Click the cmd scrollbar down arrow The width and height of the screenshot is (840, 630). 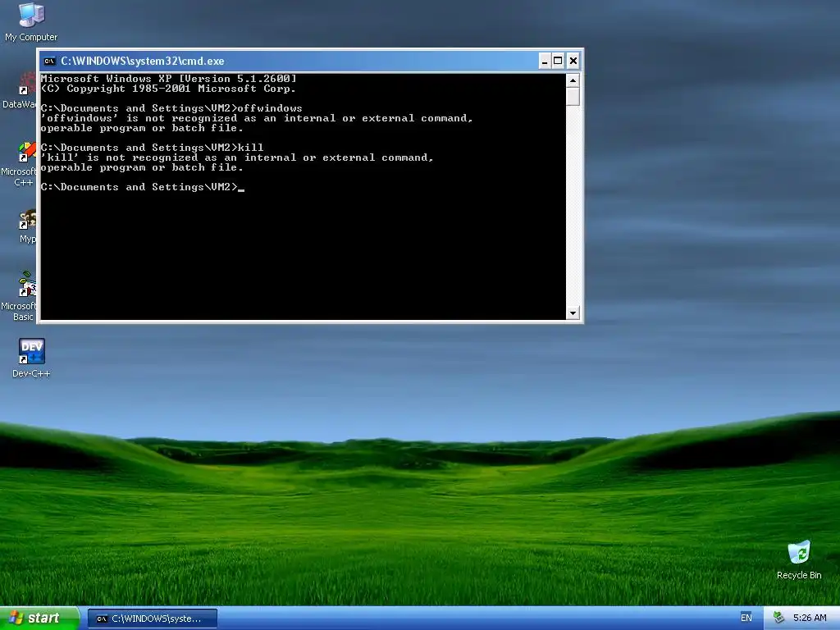[573, 313]
